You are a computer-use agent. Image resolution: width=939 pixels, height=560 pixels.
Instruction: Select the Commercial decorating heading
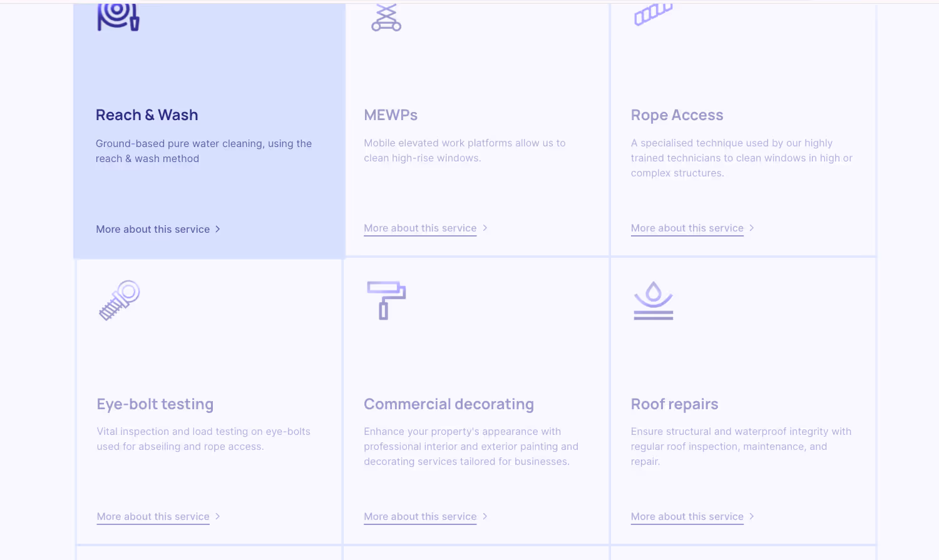[449, 404]
